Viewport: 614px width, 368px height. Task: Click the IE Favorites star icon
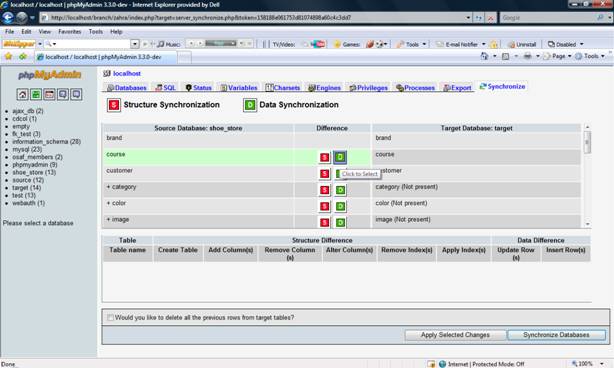coord(8,57)
